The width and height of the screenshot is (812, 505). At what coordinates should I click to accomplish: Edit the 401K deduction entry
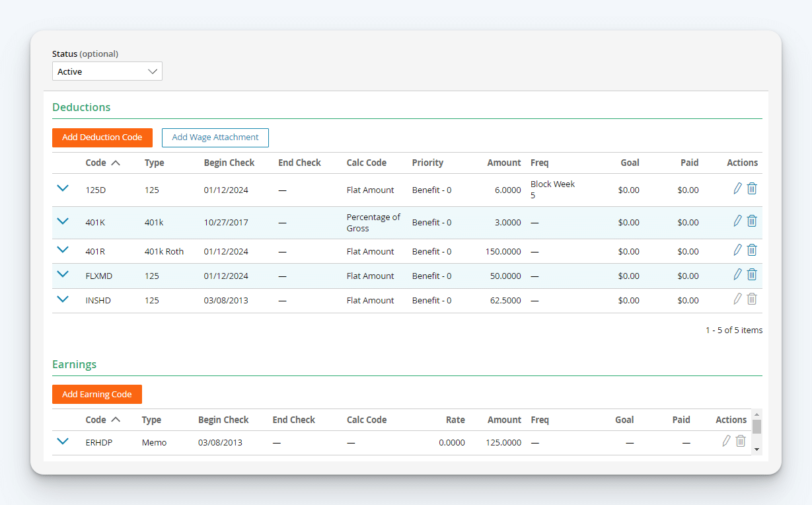tap(737, 221)
